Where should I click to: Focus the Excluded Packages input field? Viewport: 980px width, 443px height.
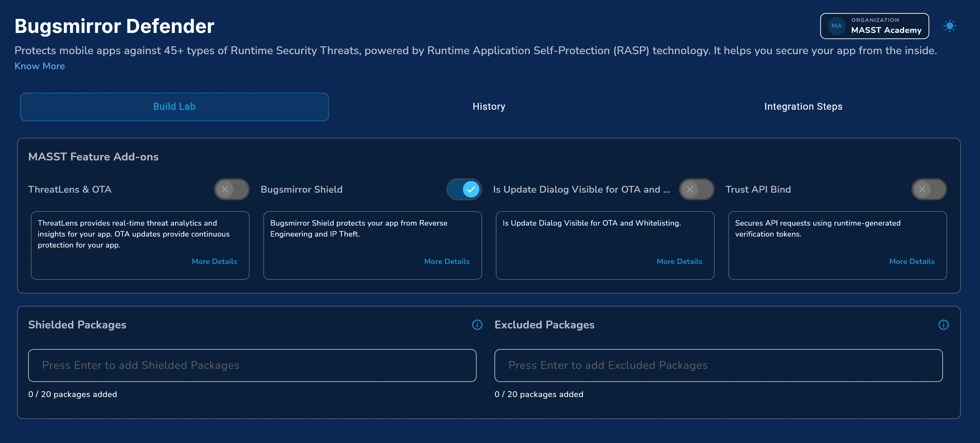tap(718, 366)
